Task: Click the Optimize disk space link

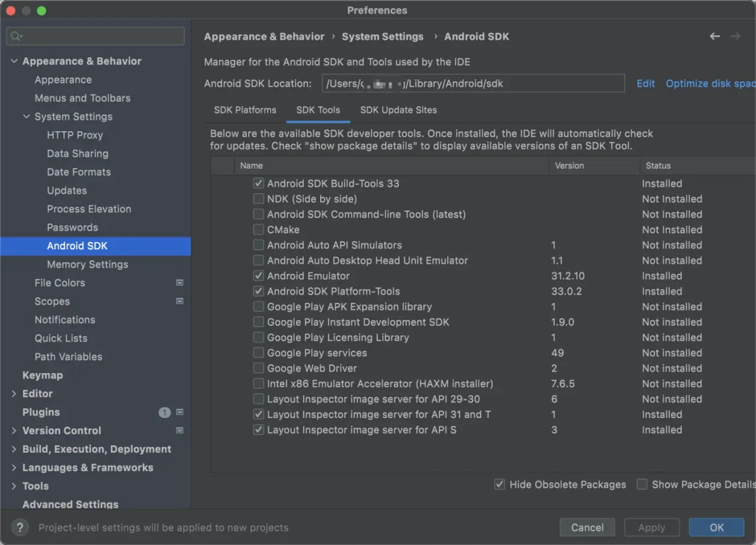Action: [710, 84]
